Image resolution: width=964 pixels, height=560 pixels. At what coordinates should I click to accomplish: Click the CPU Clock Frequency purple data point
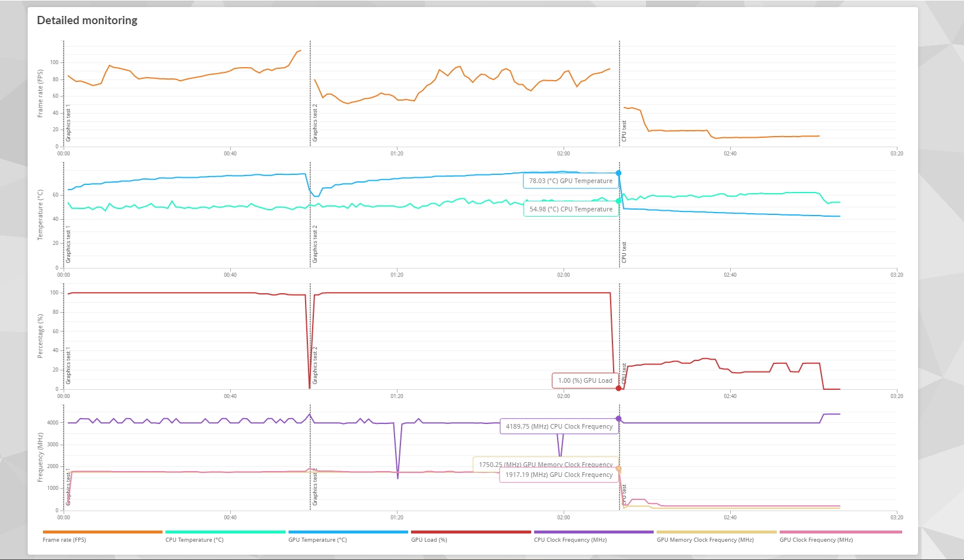pyautogui.click(x=618, y=419)
